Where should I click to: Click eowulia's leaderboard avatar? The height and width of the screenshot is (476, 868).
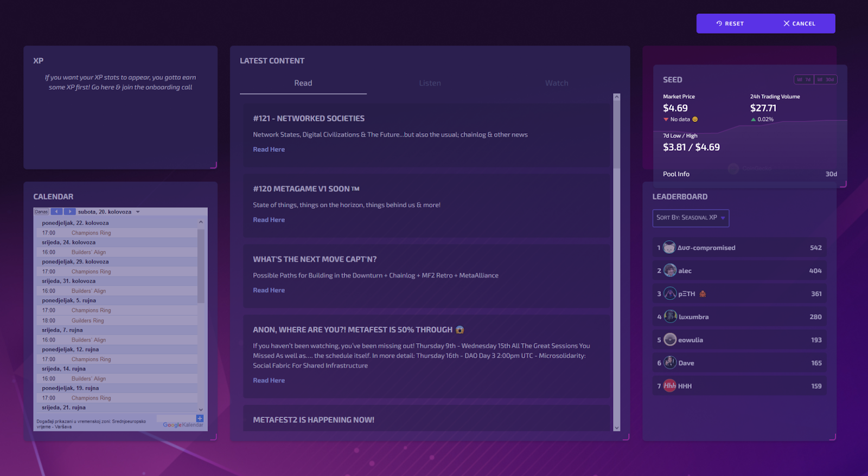[x=670, y=339]
